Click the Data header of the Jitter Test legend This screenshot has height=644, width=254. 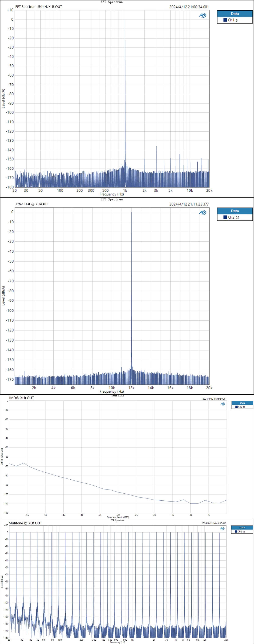click(235, 211)
